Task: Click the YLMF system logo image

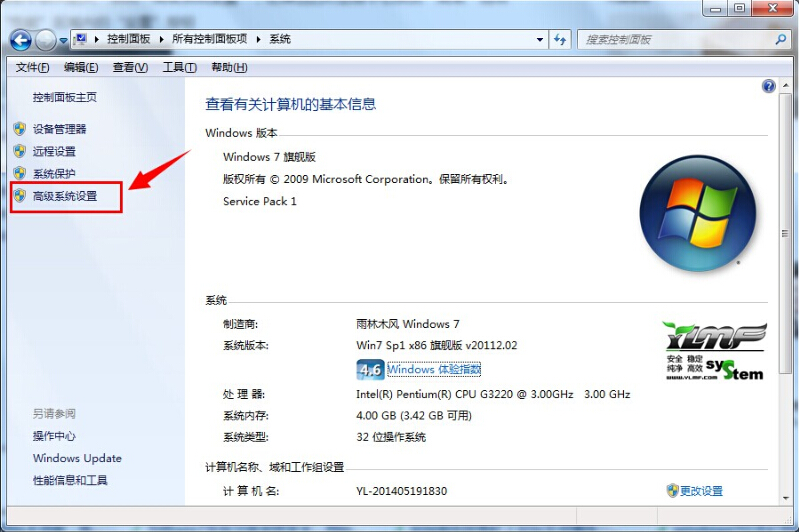Action: (713, 351)
